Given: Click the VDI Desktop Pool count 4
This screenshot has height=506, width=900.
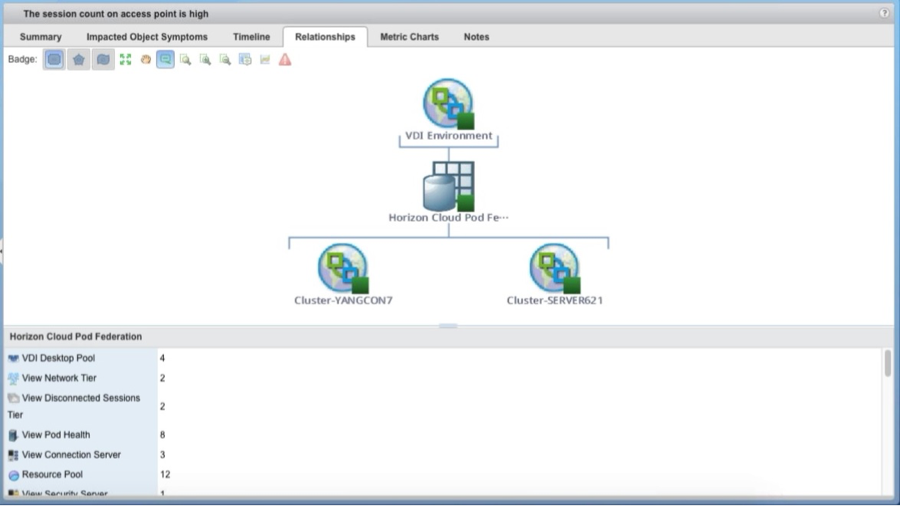Looking at the screenshot, I should (162, 358).
